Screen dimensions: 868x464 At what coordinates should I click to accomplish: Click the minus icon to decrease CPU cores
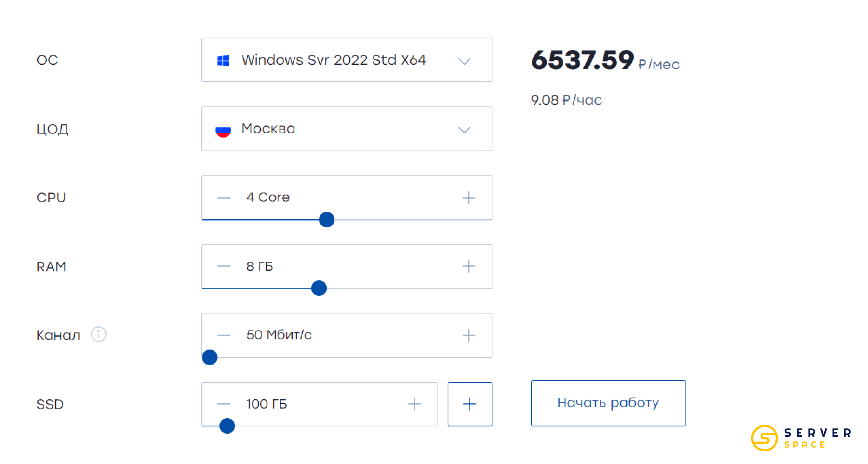(x=224, y=198)
